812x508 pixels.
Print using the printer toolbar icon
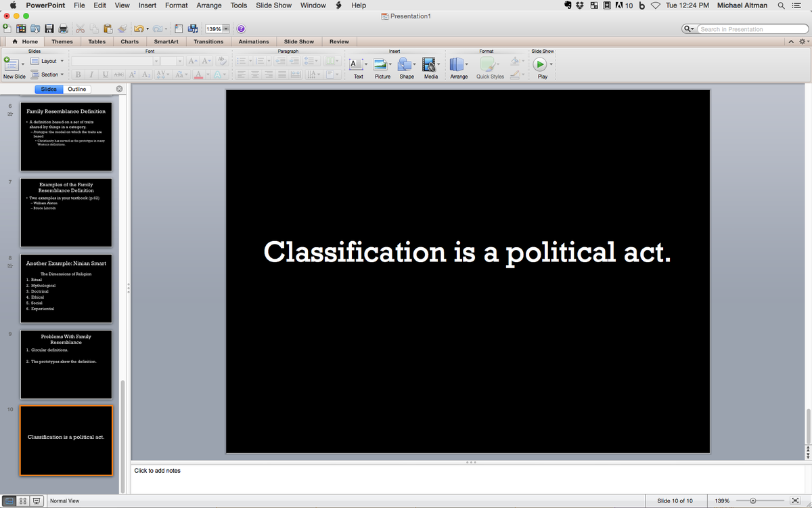point(64,28)
